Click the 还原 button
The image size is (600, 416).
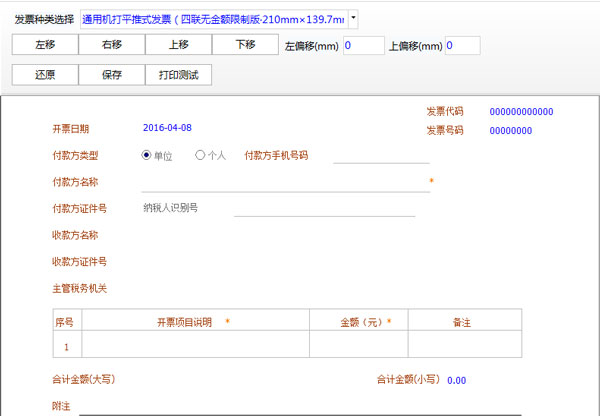click(x=45, y=75)
